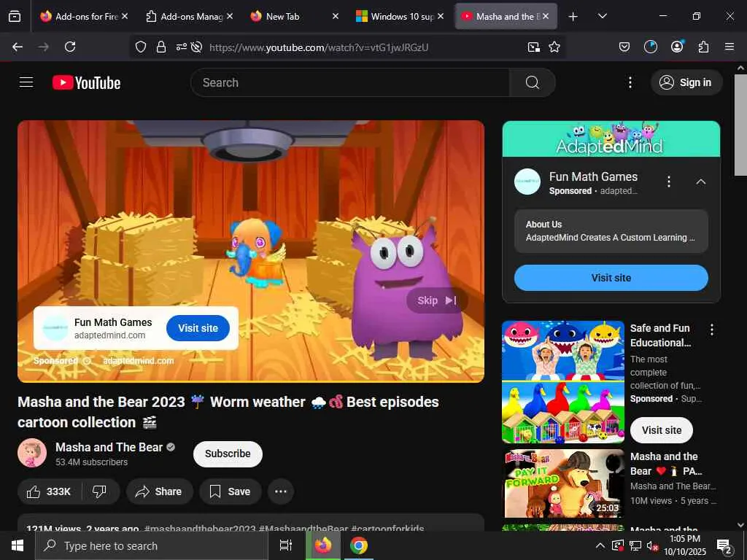Click blue Visit site in ad panel
747x560 pixels.
[611, 278]
